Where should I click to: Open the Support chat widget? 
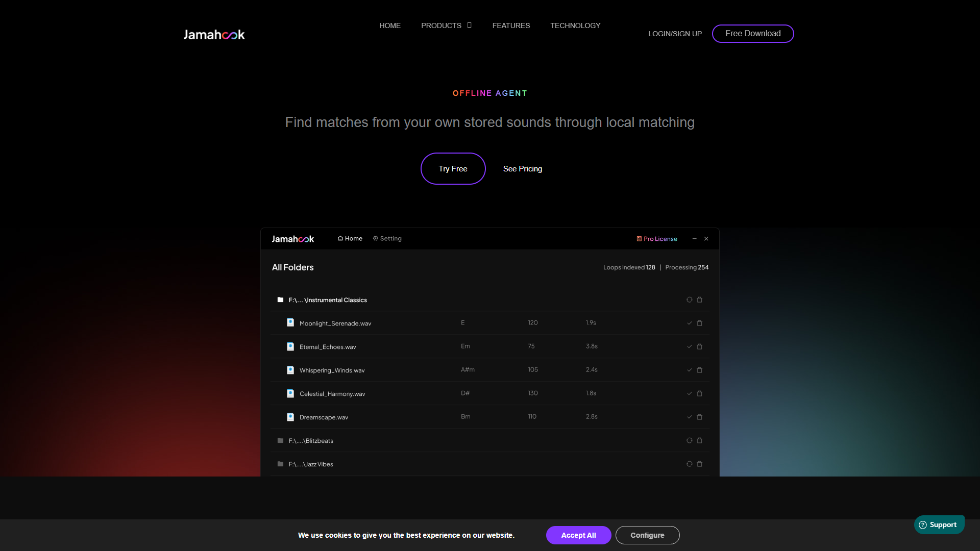939,524
